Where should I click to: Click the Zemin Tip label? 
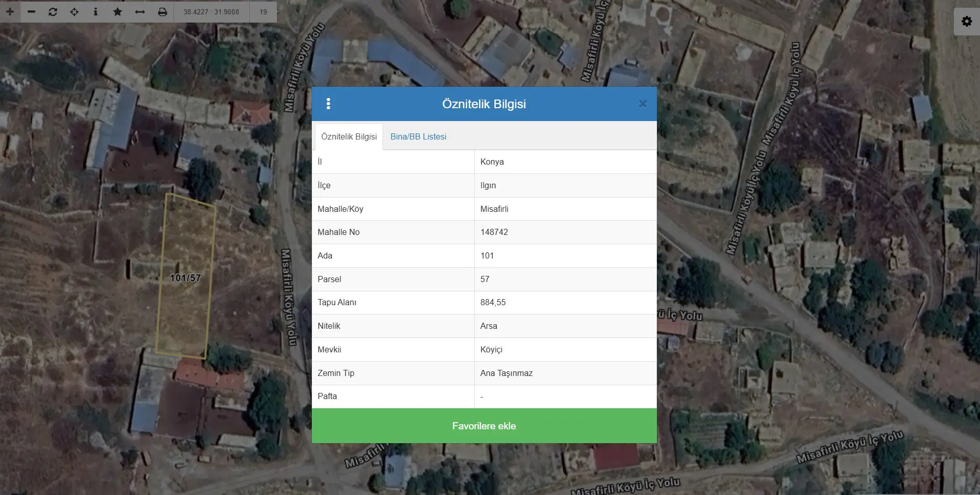tap(336, 373)
